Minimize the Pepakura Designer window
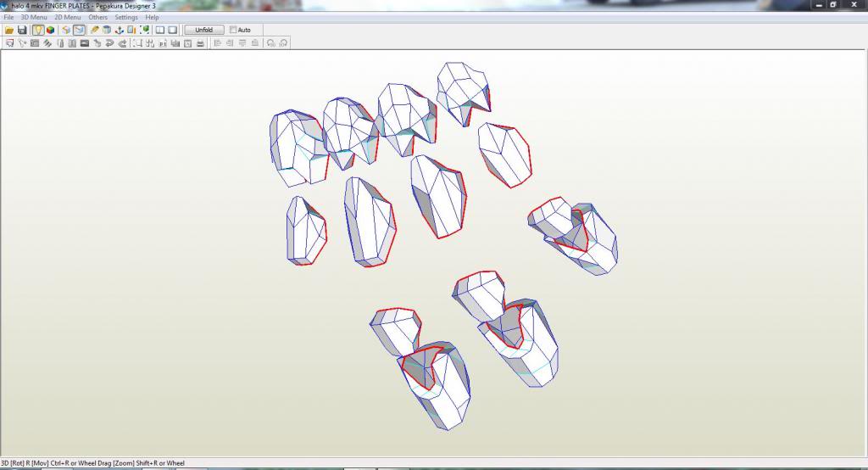This screenshot has height=470, width=868. [x=820, y=4]
